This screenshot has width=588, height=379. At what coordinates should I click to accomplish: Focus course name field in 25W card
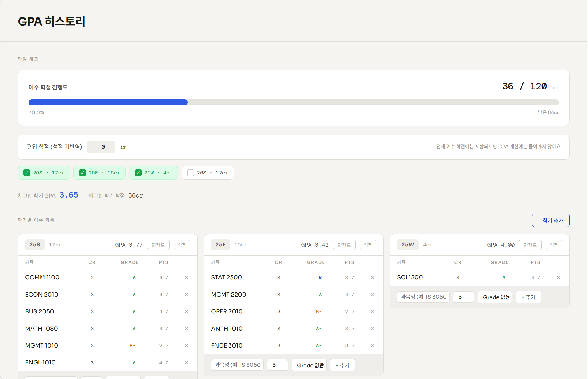point(423,297)
